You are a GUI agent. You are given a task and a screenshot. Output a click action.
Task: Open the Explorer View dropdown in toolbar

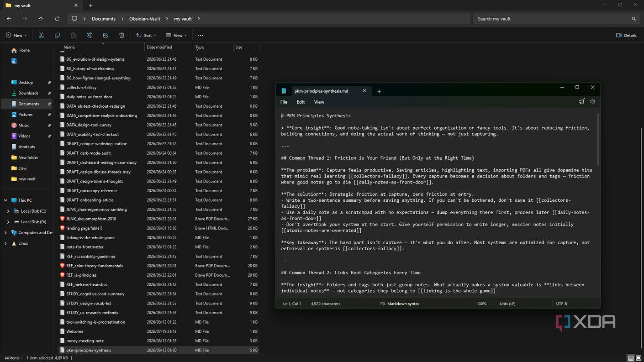(176, 35)
